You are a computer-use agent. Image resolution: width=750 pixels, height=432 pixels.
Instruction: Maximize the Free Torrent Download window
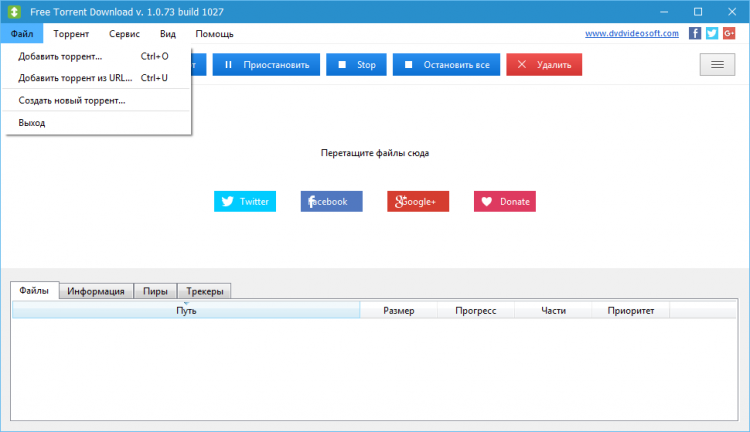coord(698,12)
